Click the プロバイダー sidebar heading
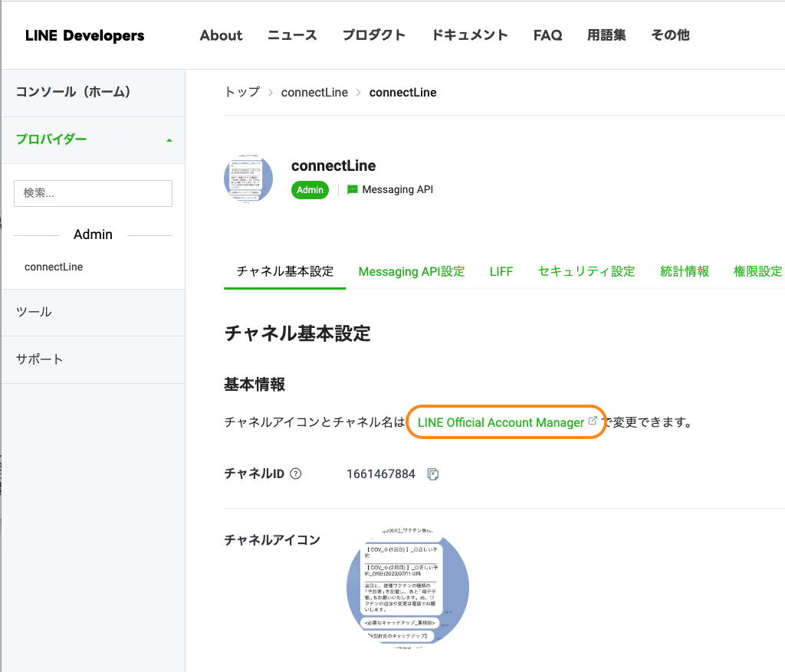The width and height of the screenshot is (785, 672). (51, 139)
